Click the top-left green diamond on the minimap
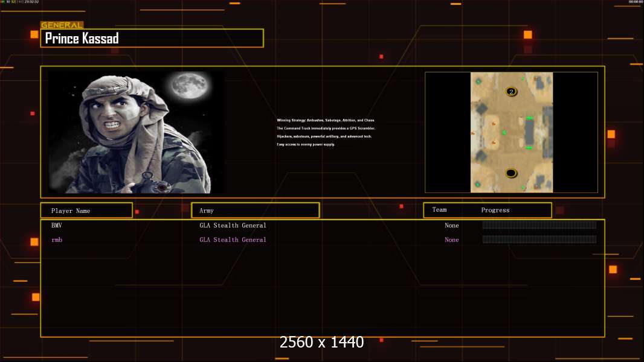 point(478,81)
